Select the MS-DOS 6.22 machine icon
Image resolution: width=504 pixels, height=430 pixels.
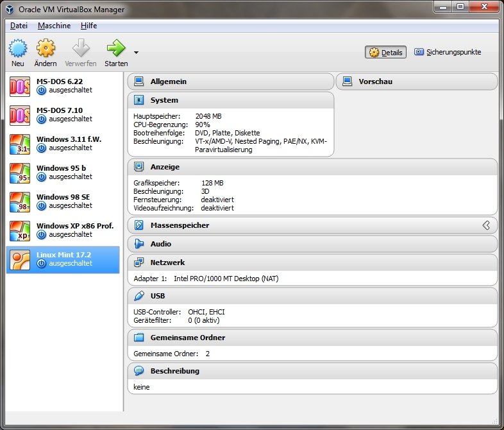(20, 86)
